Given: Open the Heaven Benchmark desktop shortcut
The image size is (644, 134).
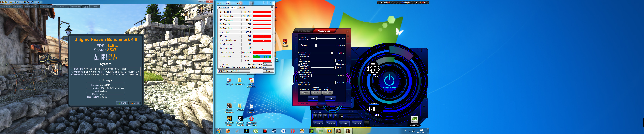Looking at the screenshot, I should [x=229, y=108].
